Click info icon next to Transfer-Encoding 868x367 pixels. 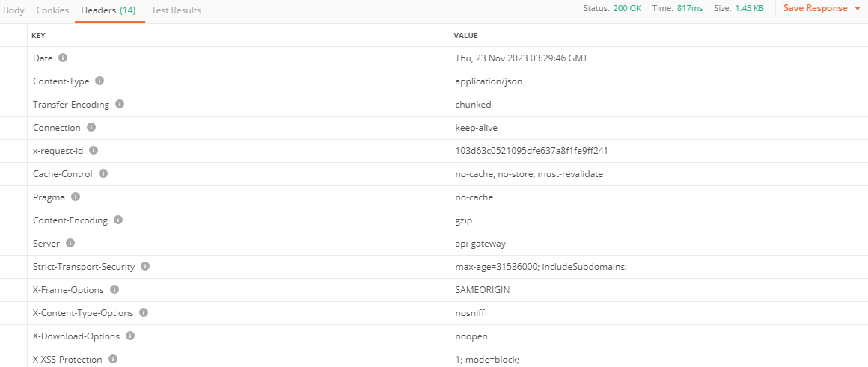pyautogui.click(x=120, y=104)
